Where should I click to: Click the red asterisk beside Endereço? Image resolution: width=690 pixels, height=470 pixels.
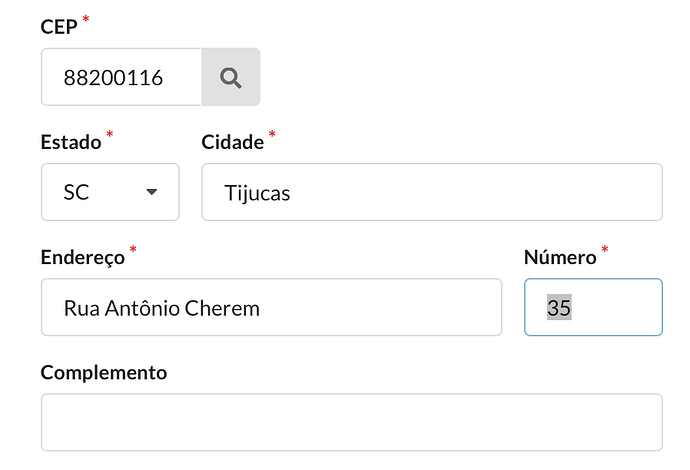[x=133, y=250]
